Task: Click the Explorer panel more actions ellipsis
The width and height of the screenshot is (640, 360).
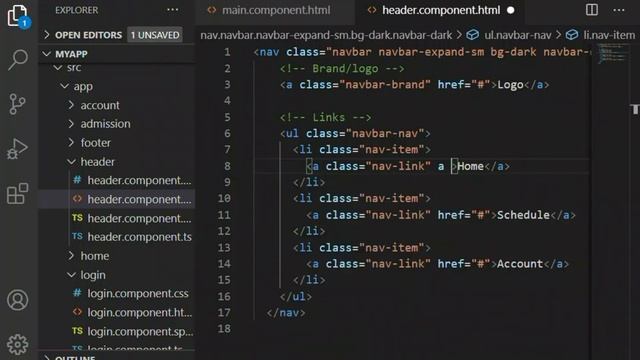Action: 173,10
